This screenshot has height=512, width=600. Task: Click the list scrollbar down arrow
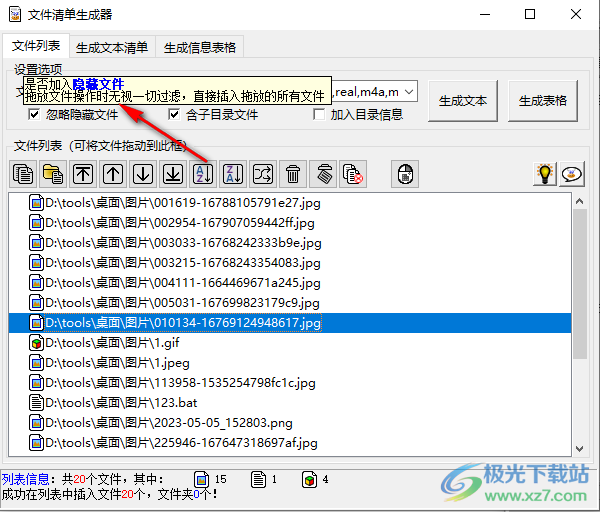[579, 448]
